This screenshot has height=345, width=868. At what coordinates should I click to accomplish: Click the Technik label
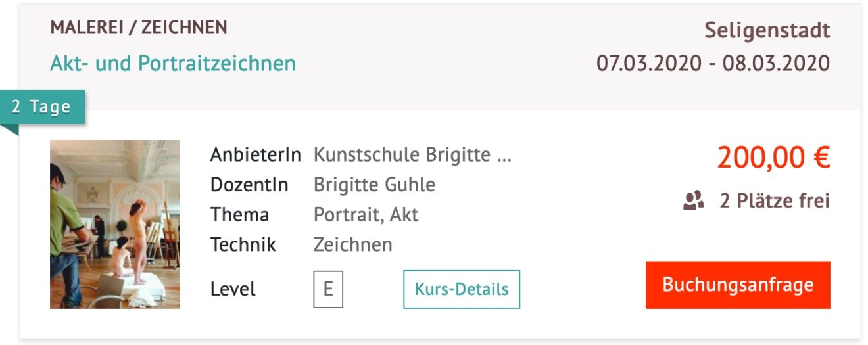[x=243, y=245]
